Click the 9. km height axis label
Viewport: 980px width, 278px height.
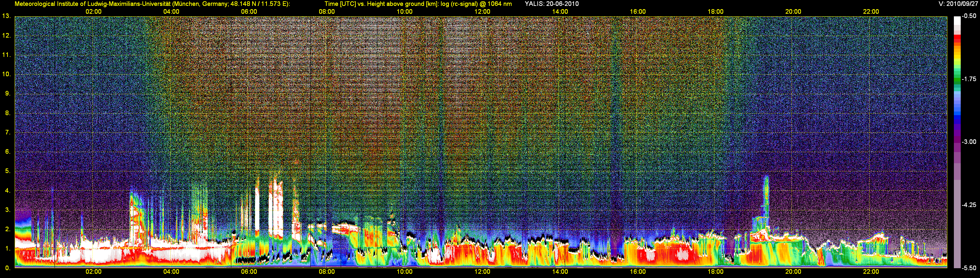tap(8, 94)
